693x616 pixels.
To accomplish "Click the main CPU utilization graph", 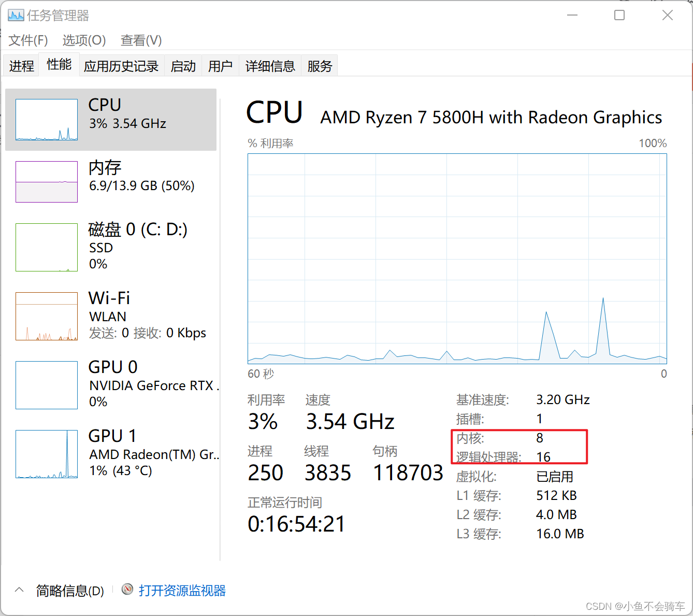I will [457, 259].
